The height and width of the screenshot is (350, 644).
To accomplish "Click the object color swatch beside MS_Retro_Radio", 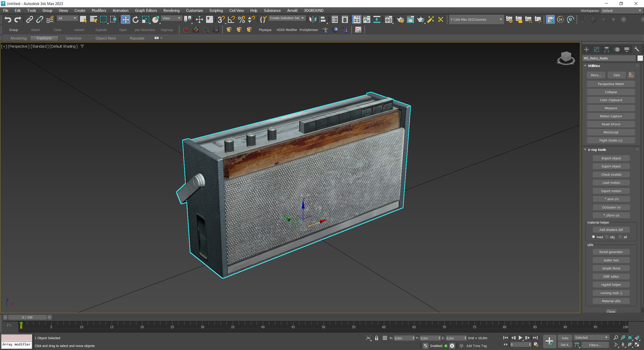I will tap(640, 58).
